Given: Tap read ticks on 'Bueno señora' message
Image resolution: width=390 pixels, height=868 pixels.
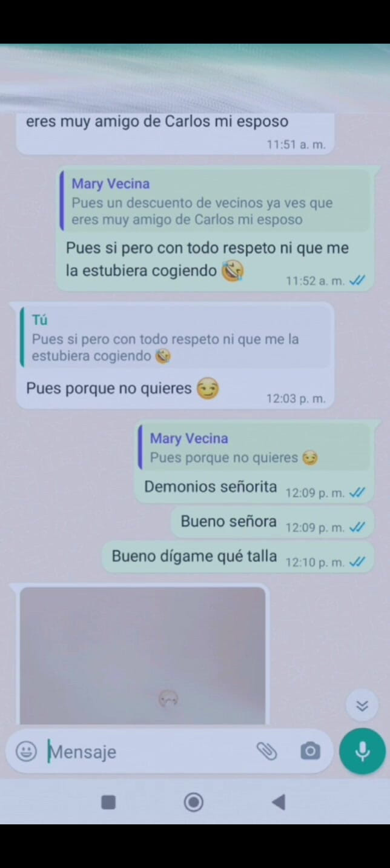Looking at the screenshot, I should 357,527.
